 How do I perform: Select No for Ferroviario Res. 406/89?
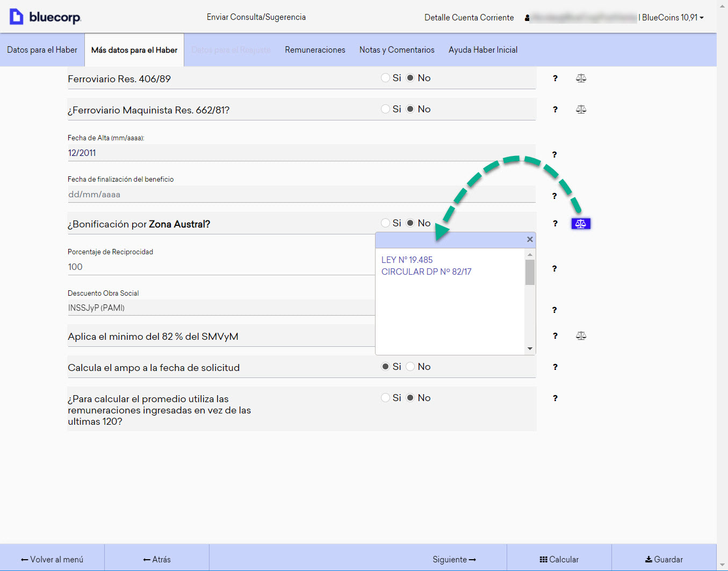click(410, 78)
